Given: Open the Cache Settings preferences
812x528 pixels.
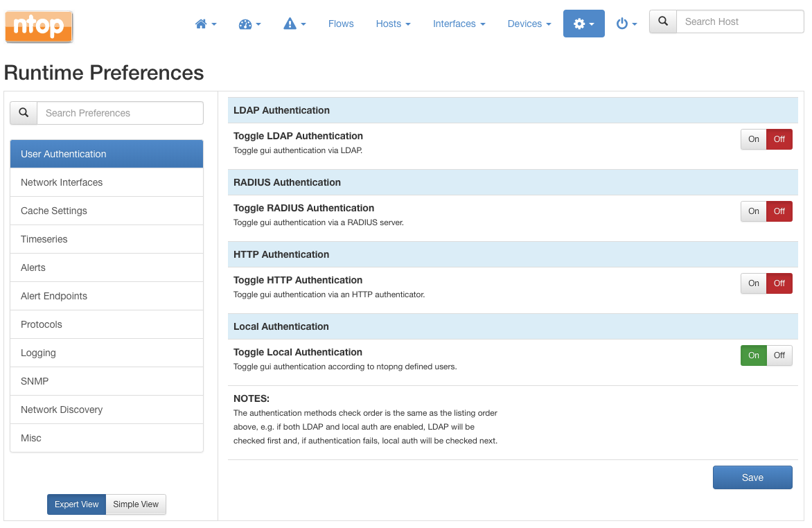Looking at the screenshot, I should [107, 211].
